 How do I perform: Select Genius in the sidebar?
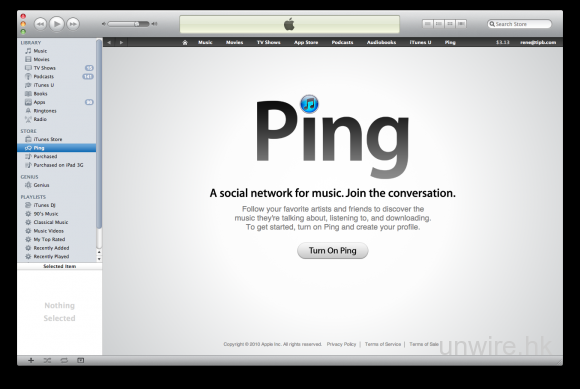(x=57, y=185)
